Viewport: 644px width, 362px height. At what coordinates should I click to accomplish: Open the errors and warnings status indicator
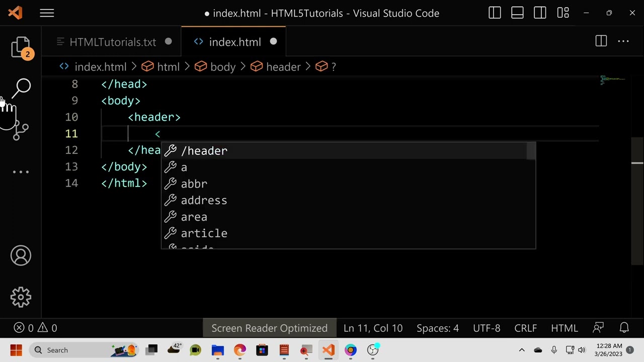click(x=35, y=328)
